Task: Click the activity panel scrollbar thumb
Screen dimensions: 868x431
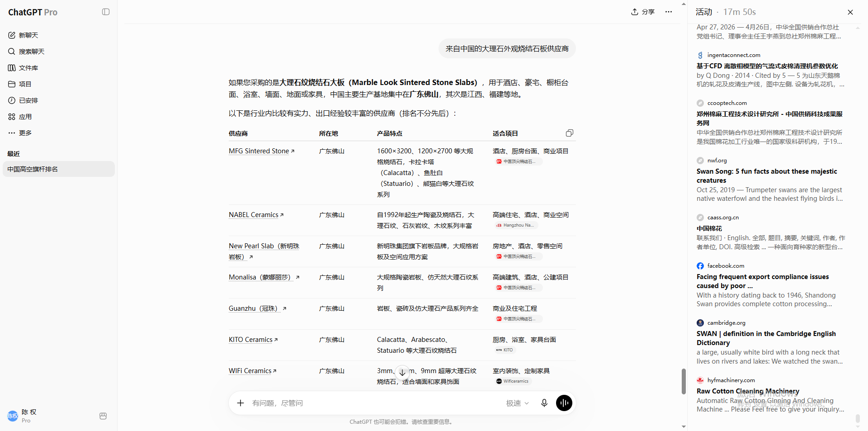Action: tap(858, 418)
